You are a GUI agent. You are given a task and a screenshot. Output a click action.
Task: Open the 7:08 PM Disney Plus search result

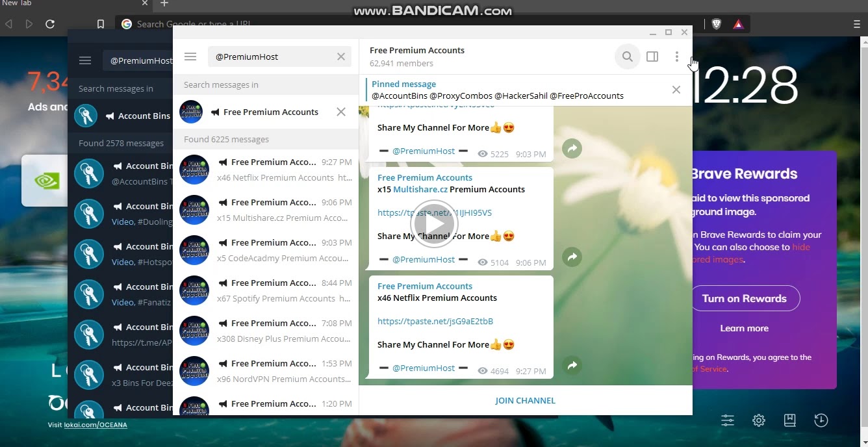tap(266, 331)
